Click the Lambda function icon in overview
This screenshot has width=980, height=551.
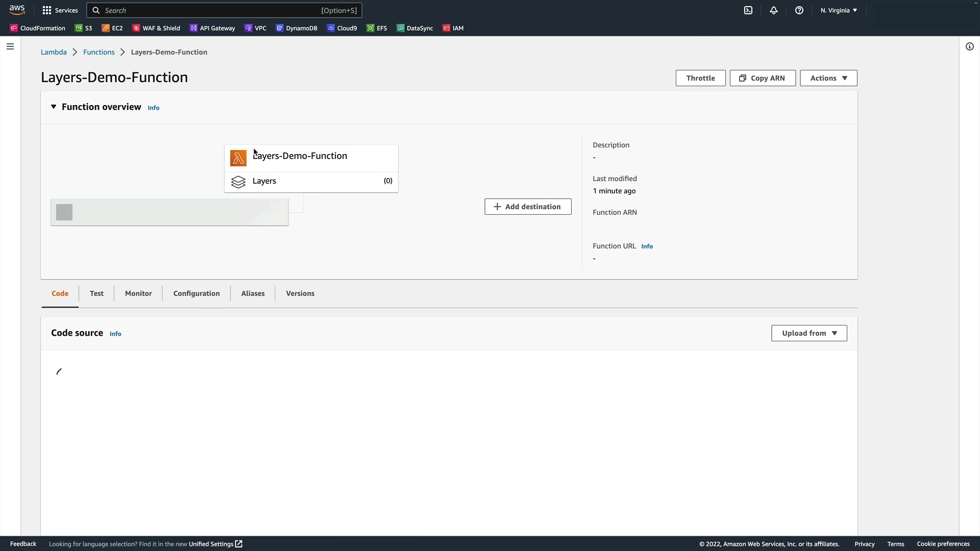(238, 158)
